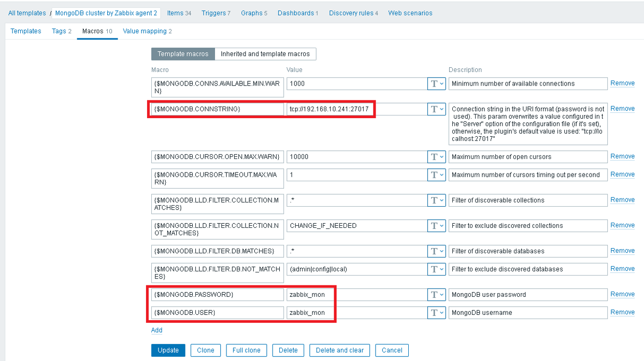Edit 'Filter of discoverable databases' description
644x361 pixels.
click(x=528, y=251)
